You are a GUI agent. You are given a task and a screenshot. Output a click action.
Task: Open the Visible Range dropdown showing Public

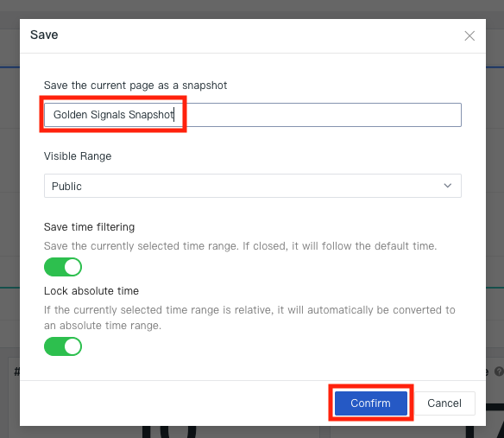point(253,186)
